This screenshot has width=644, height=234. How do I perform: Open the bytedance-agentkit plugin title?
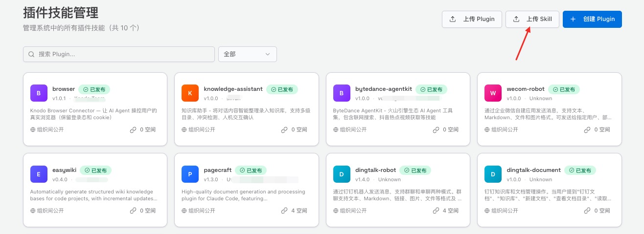pyautogui.click(x=384, y=89)
